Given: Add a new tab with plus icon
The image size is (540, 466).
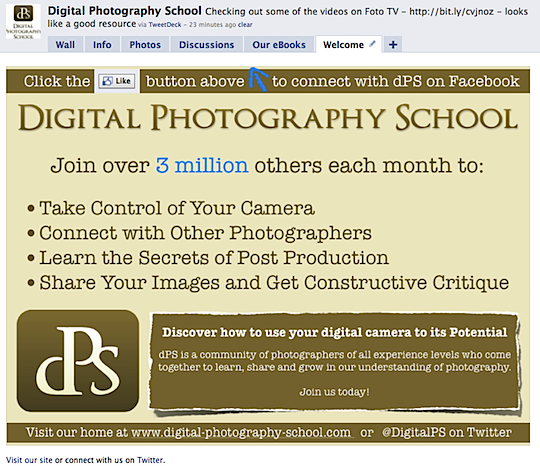Looking at the screenshot, I should [393, 45].
